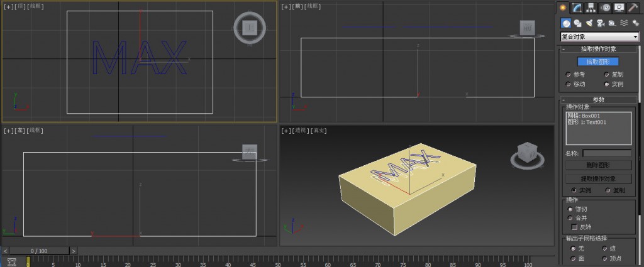Select the Systems gear category icon
The width and height of the screenshot is (644, 267).
tap(635, 23)
